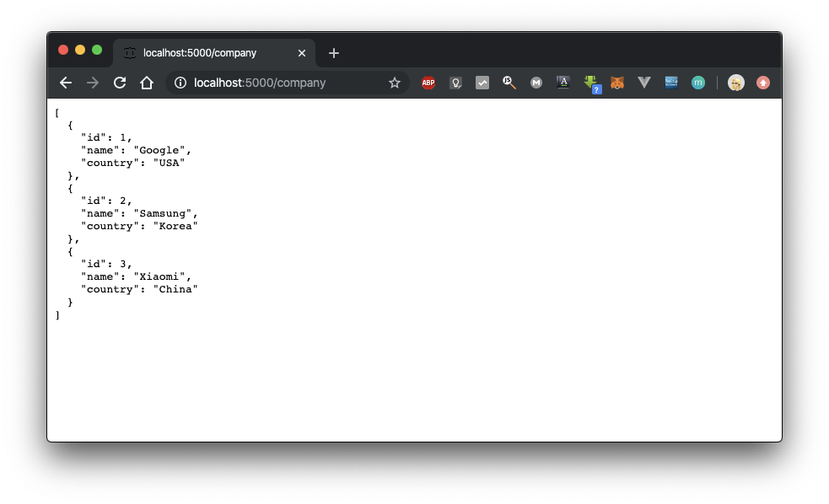Open the browser home page
This screenshot has width=829, height=504.
pyautogui.click(x=147, y=83)
